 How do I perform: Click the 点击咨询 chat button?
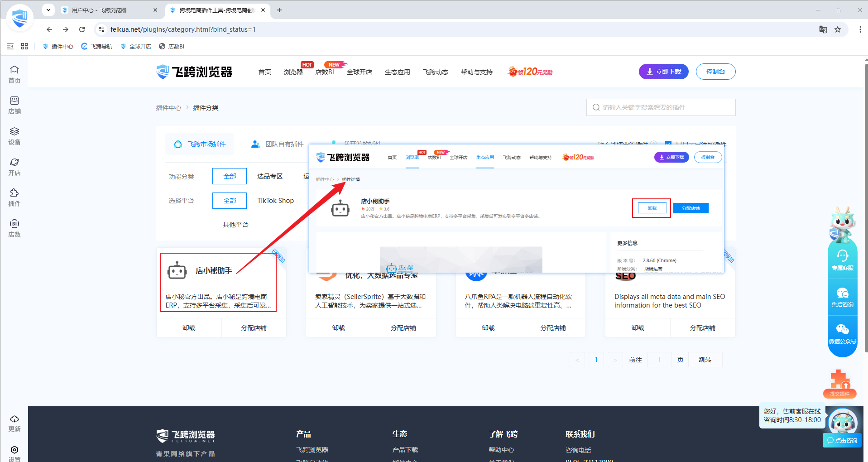[842, 440]
